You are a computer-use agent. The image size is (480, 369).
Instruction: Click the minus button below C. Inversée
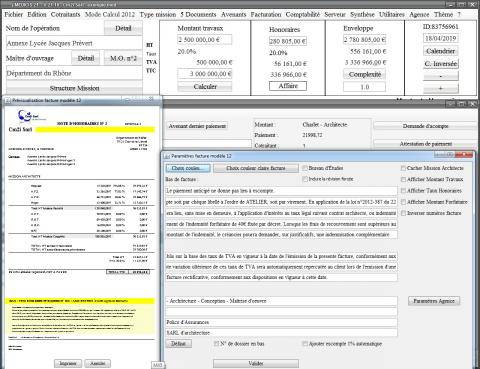[441, 76]
